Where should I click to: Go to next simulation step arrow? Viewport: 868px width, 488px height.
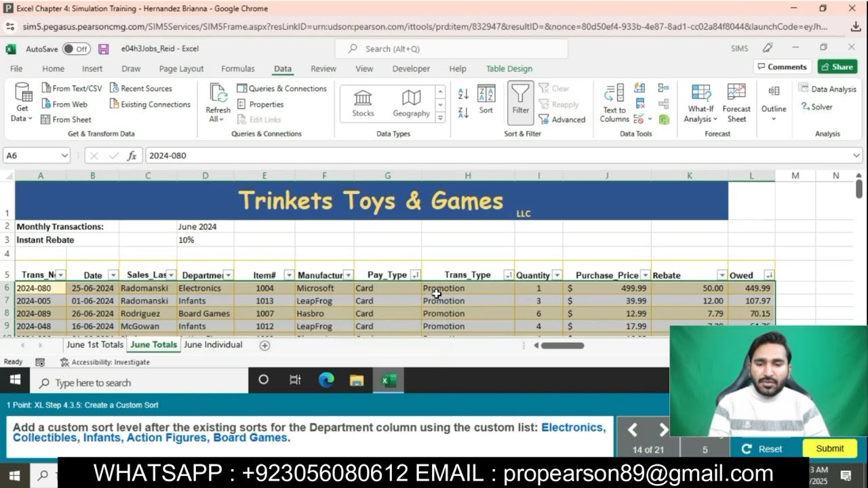pyautogui.click(x=664, y=429)
